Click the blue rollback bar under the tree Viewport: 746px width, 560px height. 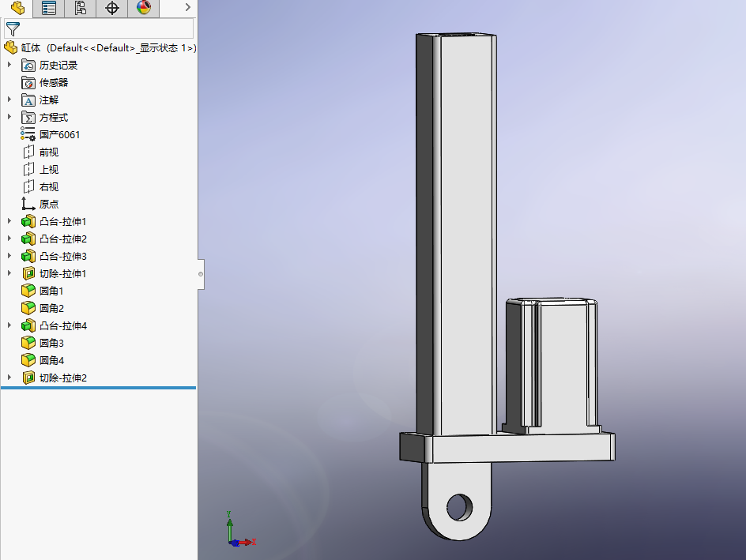pyautogui.click(x=98, y=388)
